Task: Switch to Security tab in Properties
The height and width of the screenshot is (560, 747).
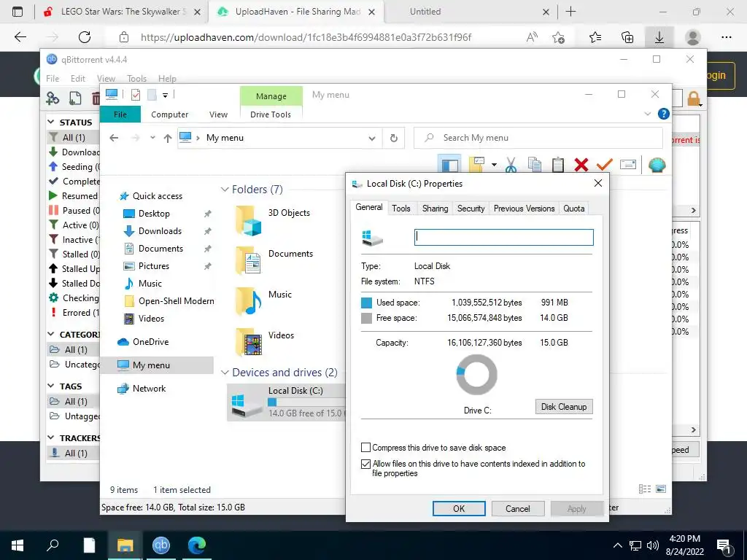Action: 471,209
